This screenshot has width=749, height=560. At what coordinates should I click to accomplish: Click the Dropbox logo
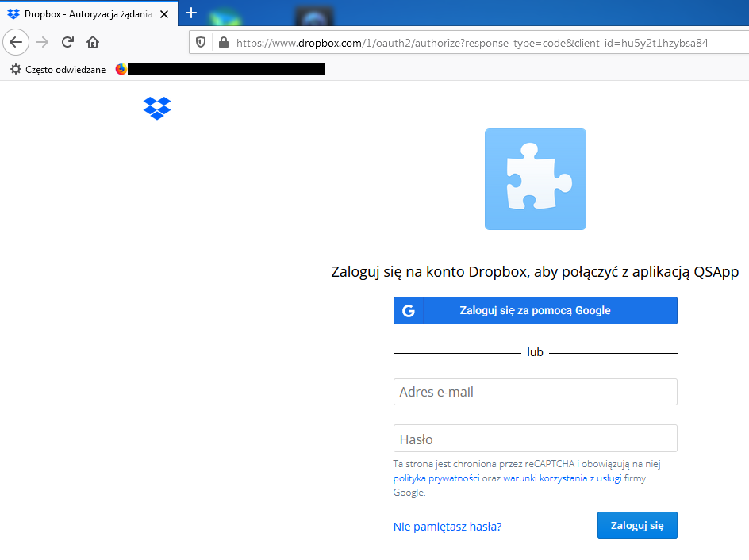[x=157, y=109]
